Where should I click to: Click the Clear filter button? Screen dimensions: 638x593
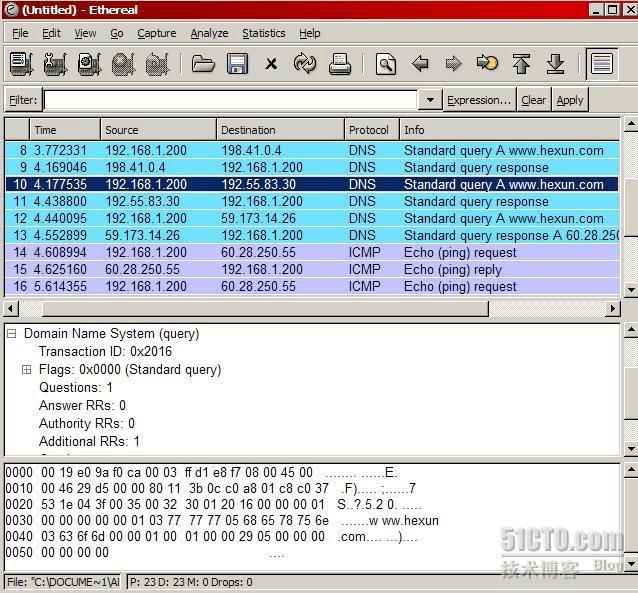click(x=533, y=100)
